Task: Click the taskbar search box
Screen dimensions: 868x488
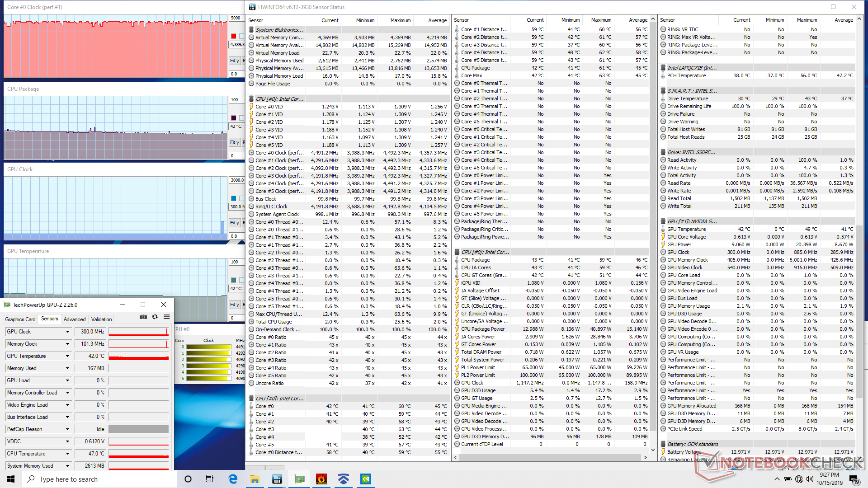Action: (x=99, y=479)
